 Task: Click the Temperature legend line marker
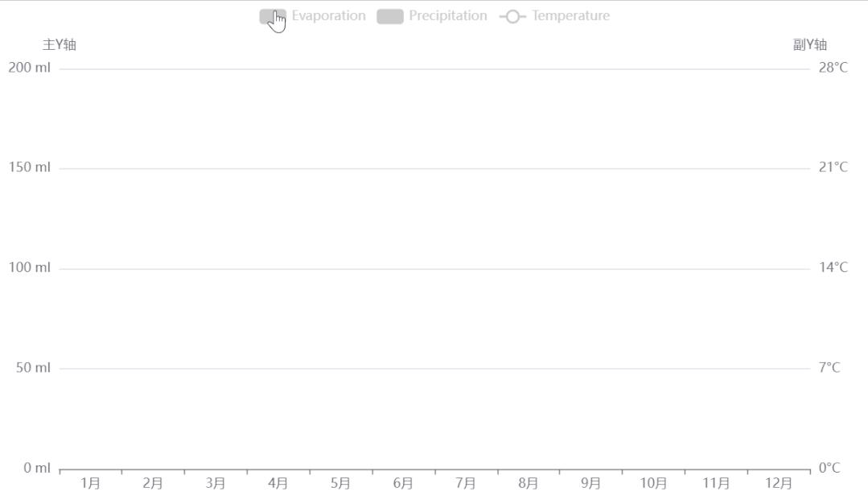coord(512,16)
